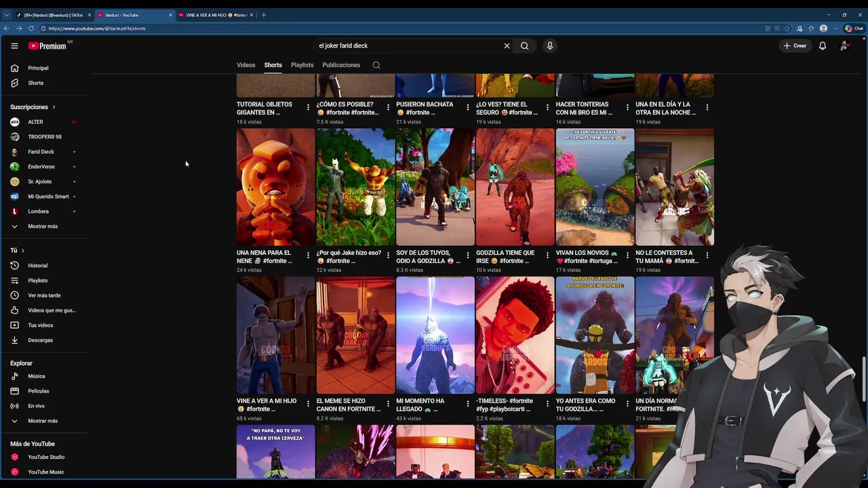Viewport: 868px width, 488px height.
Task: Open the notifications bell
Action: [823, 45]
